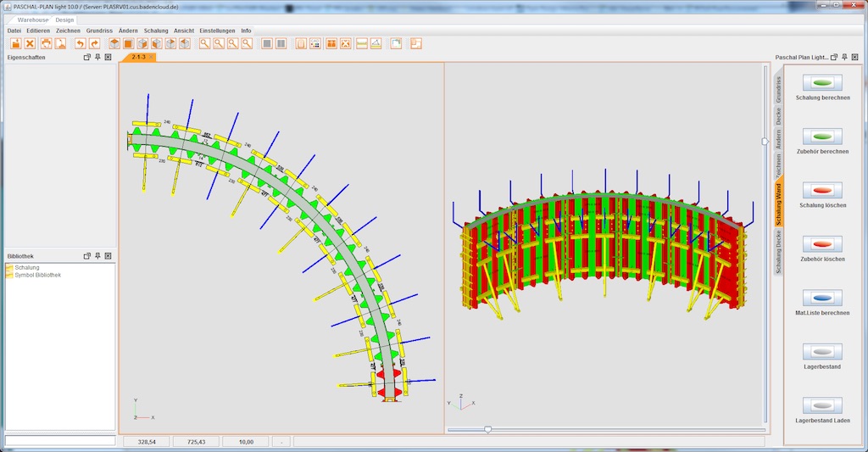Click the orange X delete toolbar icon
The image size is (868, 452).
[30, 43]
